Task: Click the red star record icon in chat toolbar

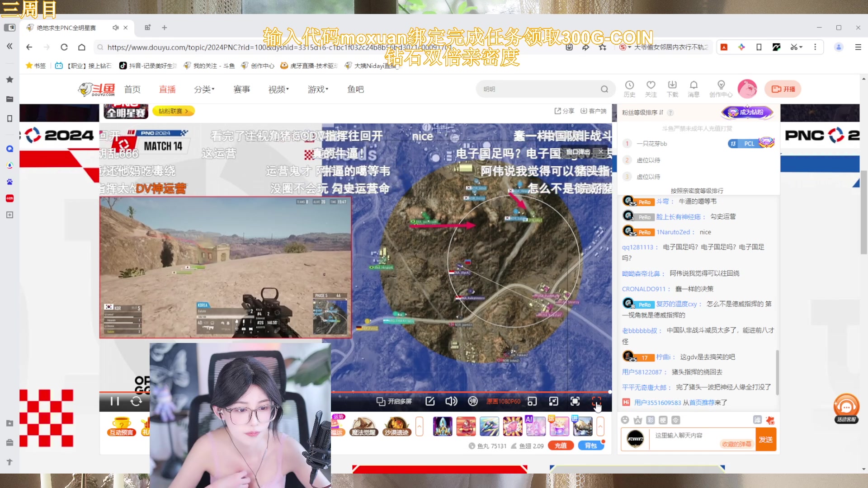Action: click(770, 420)
